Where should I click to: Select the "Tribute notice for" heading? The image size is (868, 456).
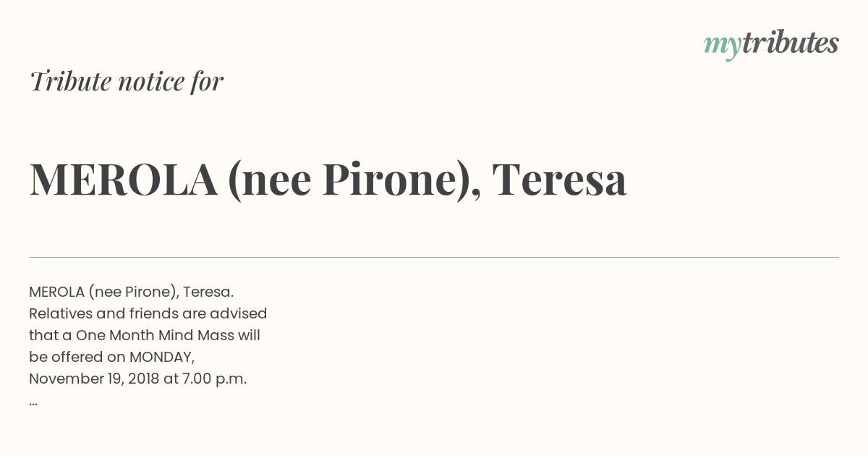[x=127, y=81]
